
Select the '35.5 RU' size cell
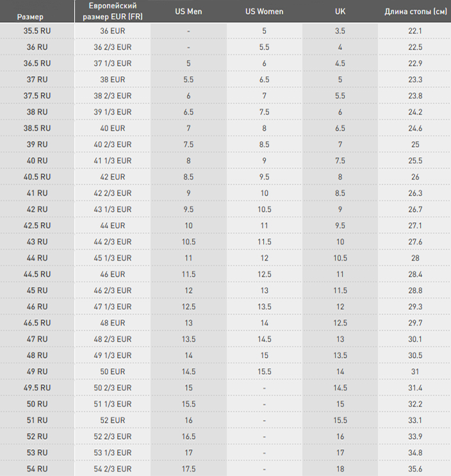tap(37, 31)
